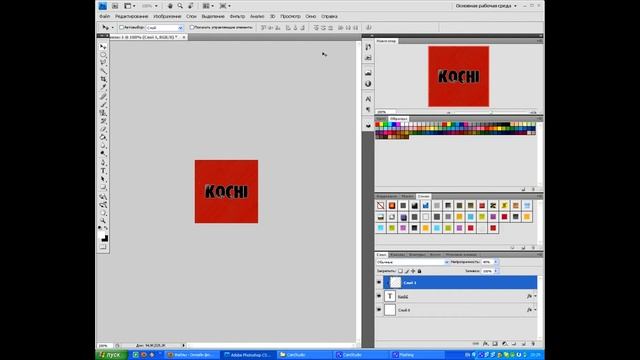Create a new layer from panel bottom
640x360 pixels.
[524, 344]
